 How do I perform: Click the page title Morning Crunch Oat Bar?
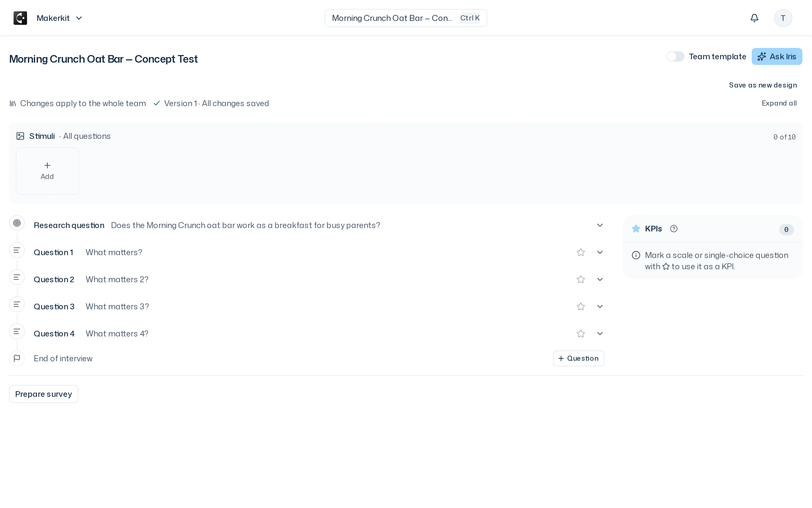103,59
